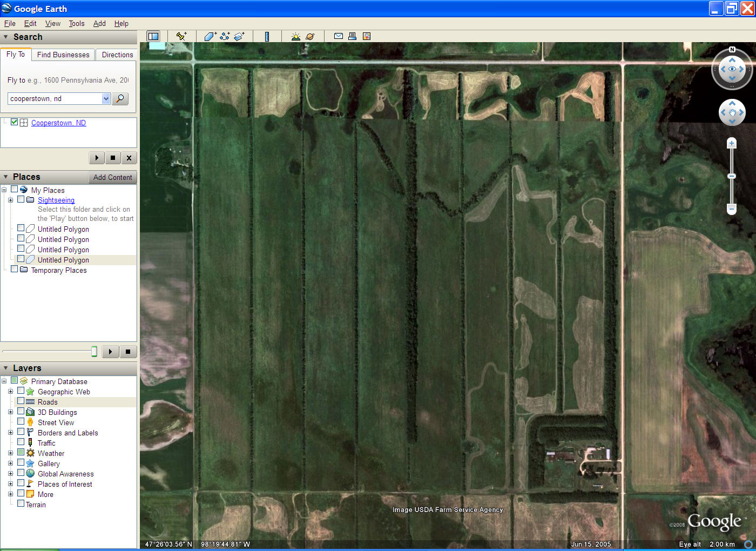
Task: Click the Add Path toolbar icon
Action: pos(225,36)
